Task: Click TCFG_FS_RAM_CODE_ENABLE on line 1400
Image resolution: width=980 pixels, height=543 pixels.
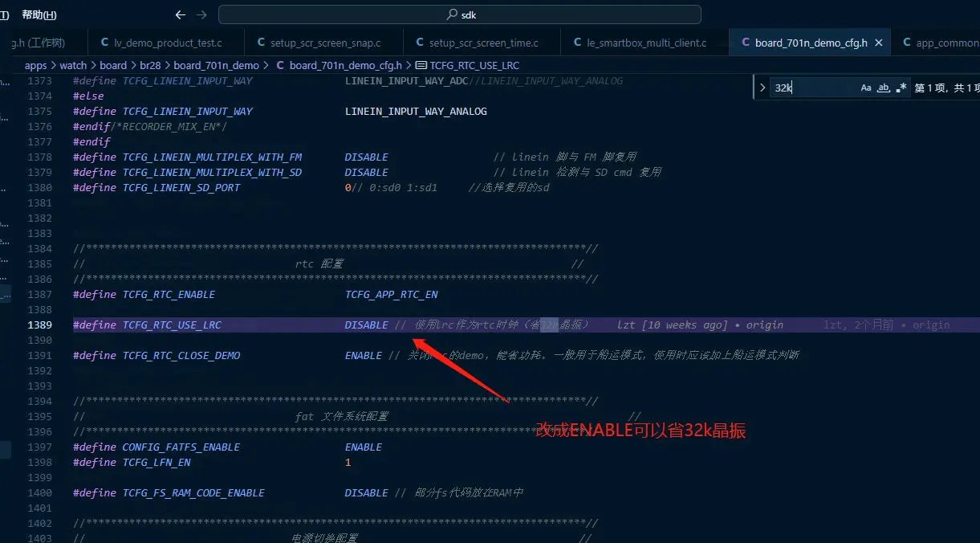Action: tap(193, 492)
